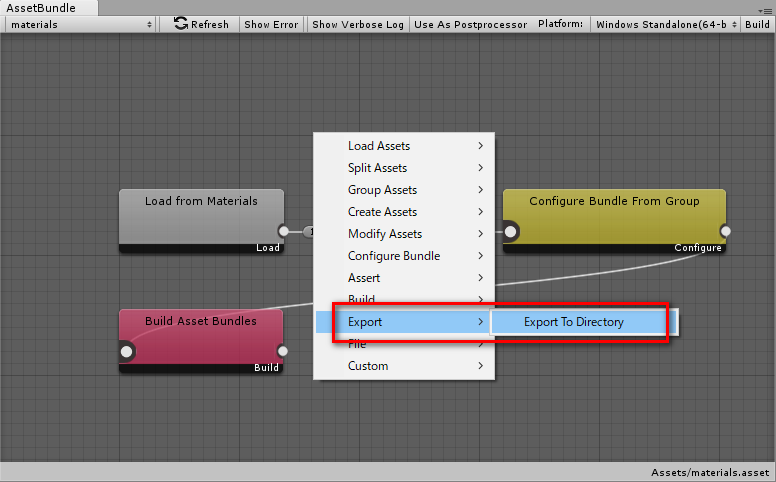
Task: Open Split Assets submenu
Action: (404, 168)
